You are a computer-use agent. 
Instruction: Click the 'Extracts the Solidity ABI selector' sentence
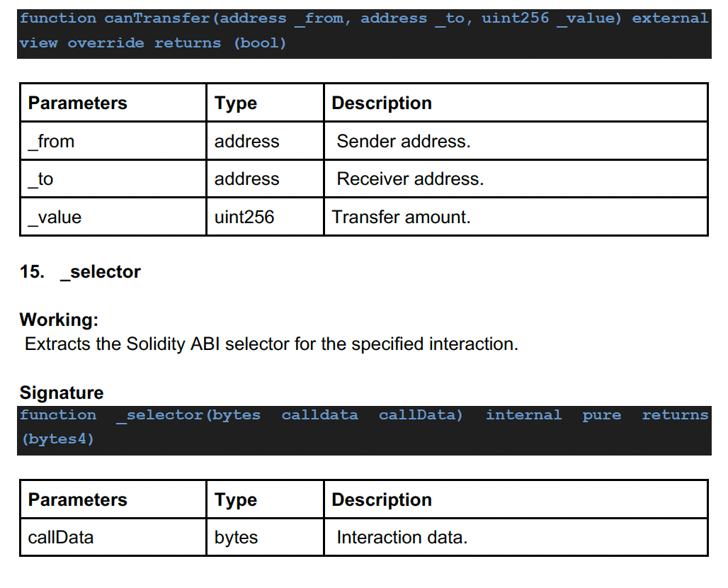pos(271,344)
